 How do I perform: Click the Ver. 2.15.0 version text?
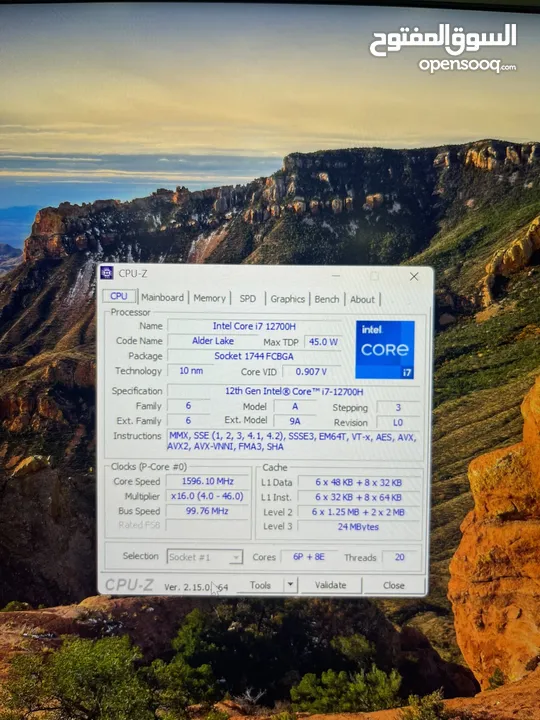pos(196,587)
